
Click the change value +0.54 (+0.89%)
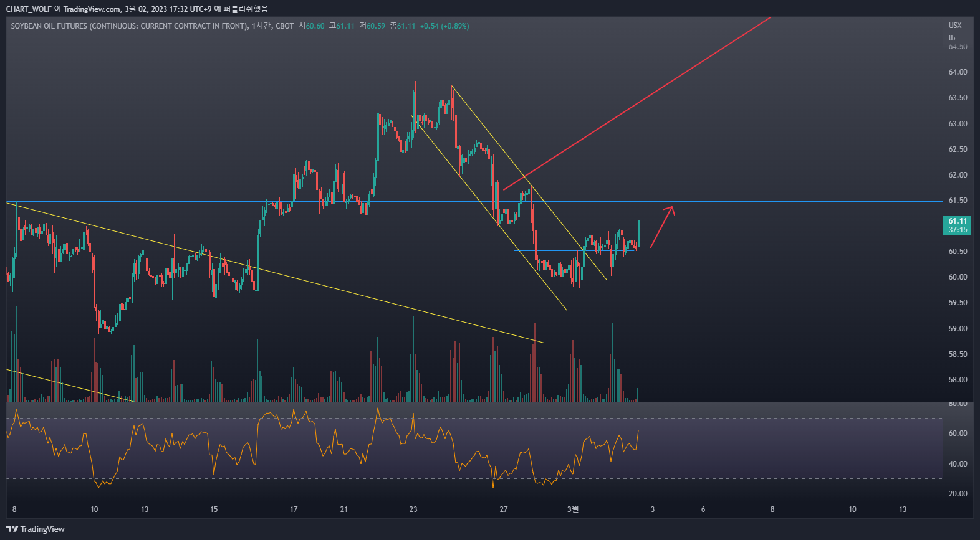444,26
